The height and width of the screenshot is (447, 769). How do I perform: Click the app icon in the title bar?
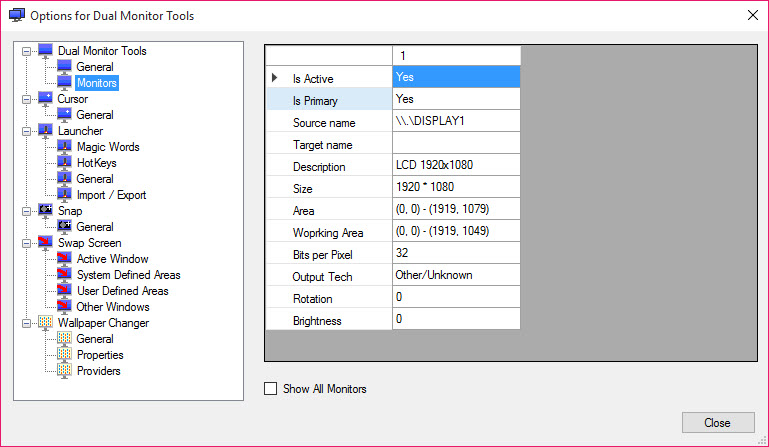point(17,15)
